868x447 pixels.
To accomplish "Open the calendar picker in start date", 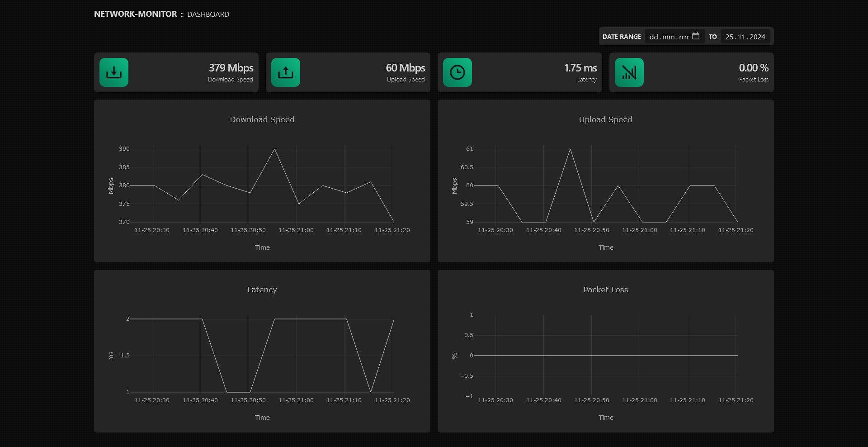I will coord(696,36).
